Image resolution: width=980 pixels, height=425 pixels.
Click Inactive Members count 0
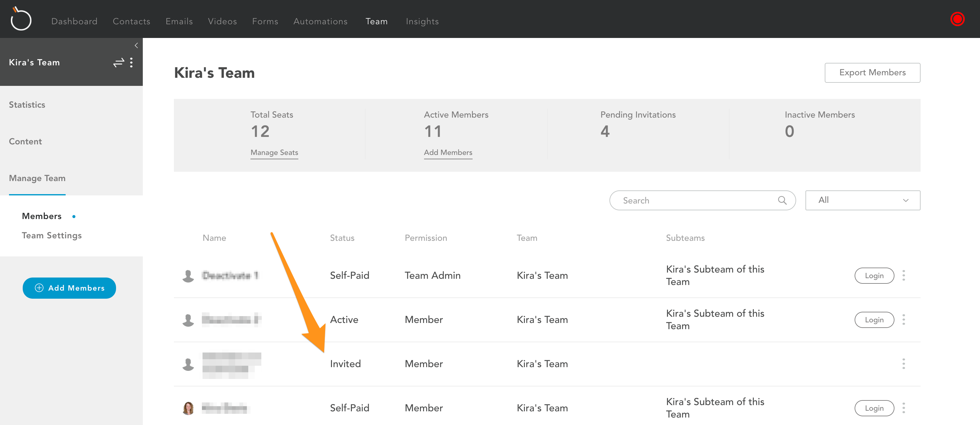point(789,131)
